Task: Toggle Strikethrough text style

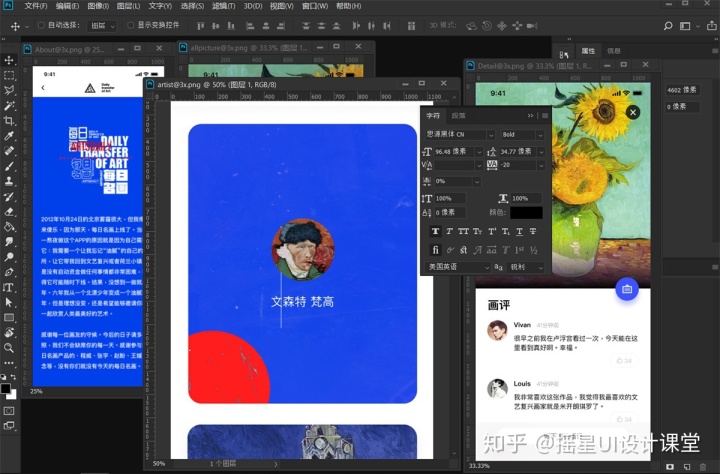Action: coord(533,231)
